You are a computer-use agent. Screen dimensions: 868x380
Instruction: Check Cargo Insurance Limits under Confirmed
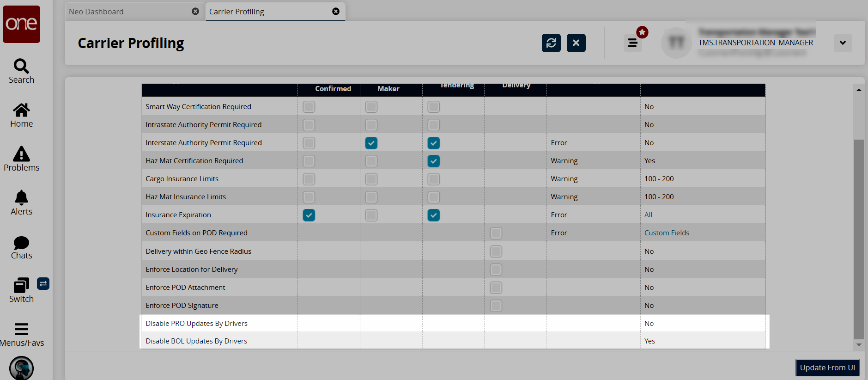[309, 179]
